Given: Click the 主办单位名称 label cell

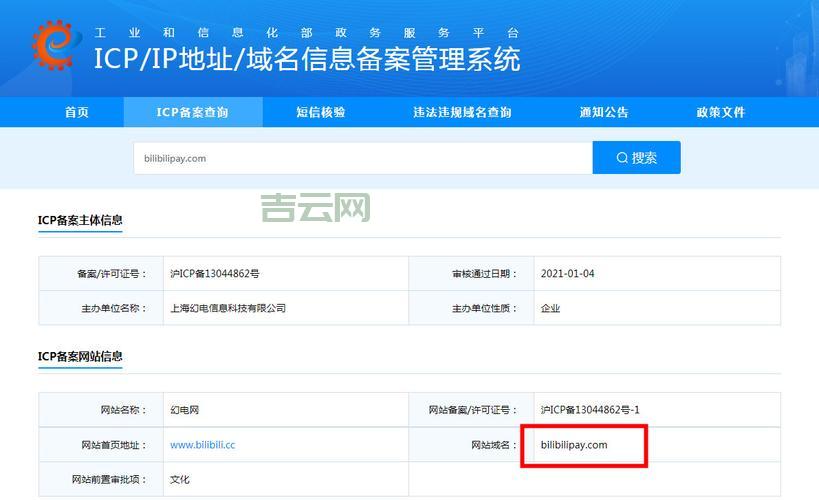Looking at the screenshot, I should (101, 308).
